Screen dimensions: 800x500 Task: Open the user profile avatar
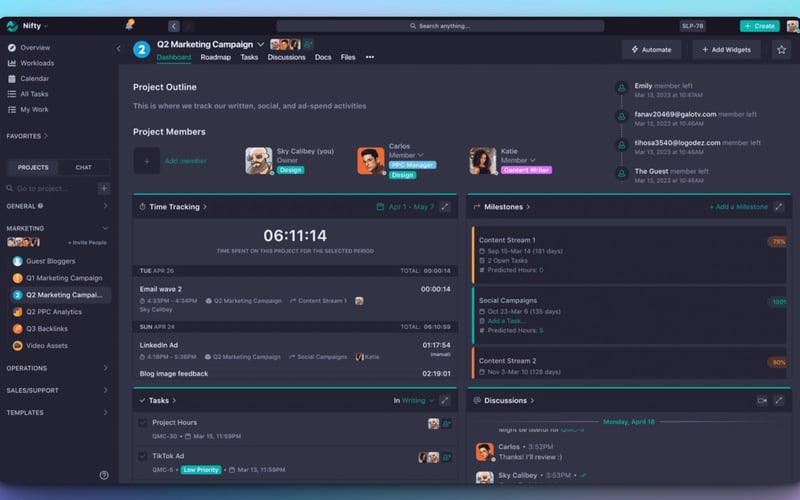(x=792, y=26)
